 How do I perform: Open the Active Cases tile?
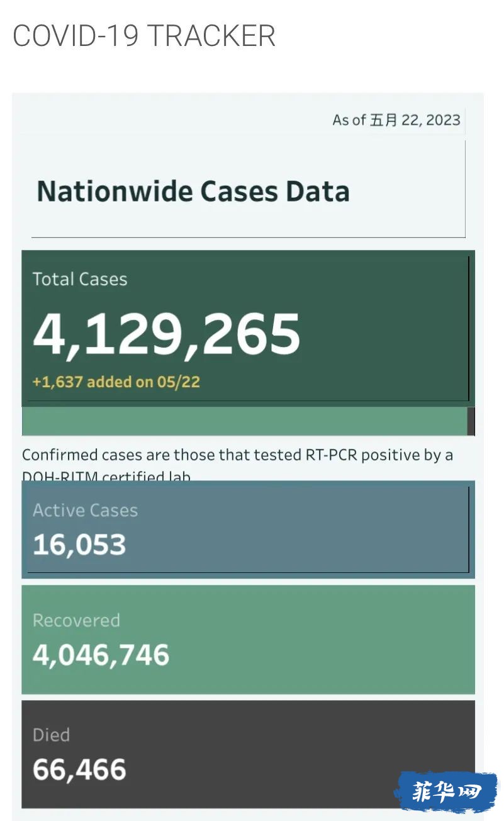(248, 529)
